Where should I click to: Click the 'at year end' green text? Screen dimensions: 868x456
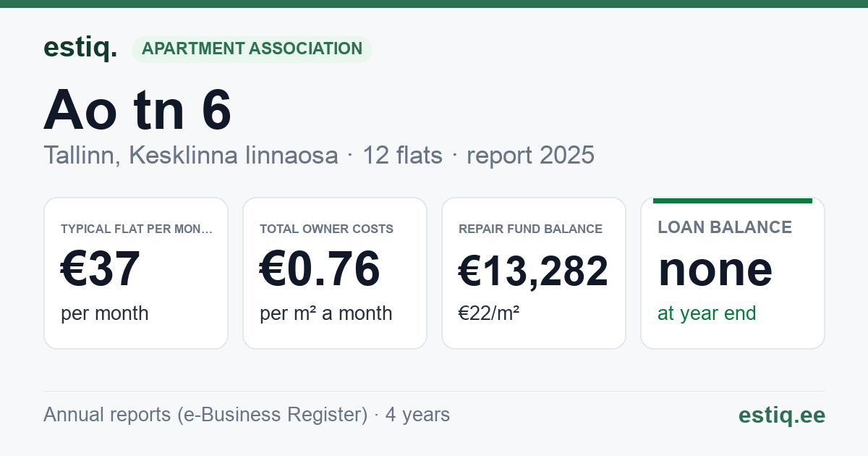tap(707, 313)
